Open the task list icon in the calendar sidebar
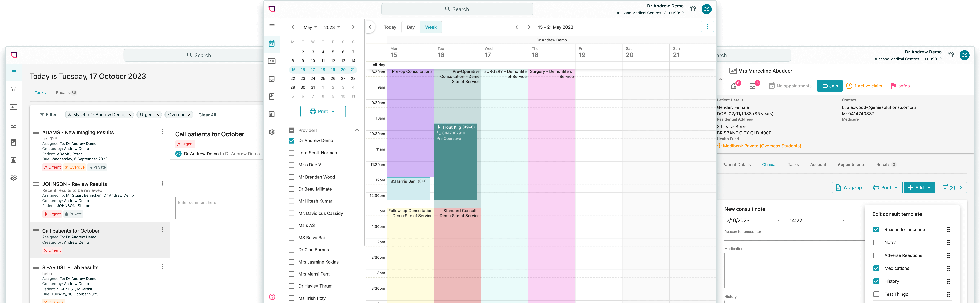The height and width of the screenshot is (303, 980). coord(272,26)
